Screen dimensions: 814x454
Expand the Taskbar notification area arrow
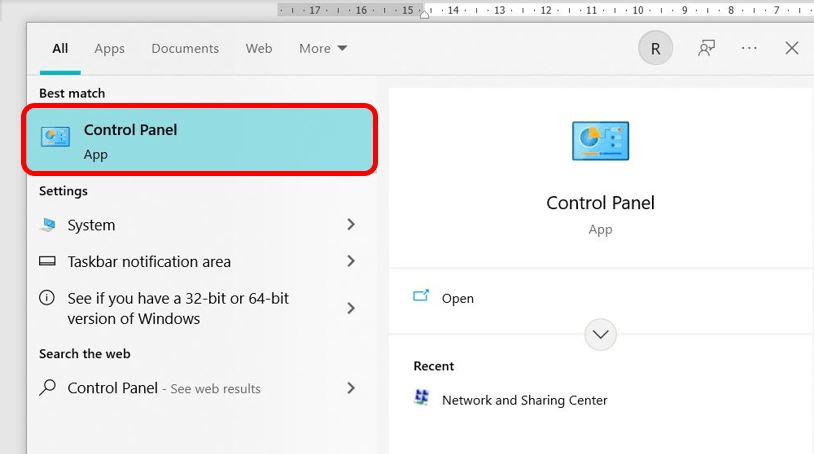pos(351,261)
